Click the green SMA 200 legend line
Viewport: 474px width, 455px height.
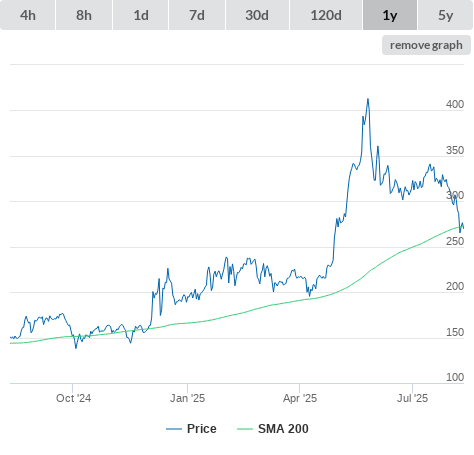245,429
